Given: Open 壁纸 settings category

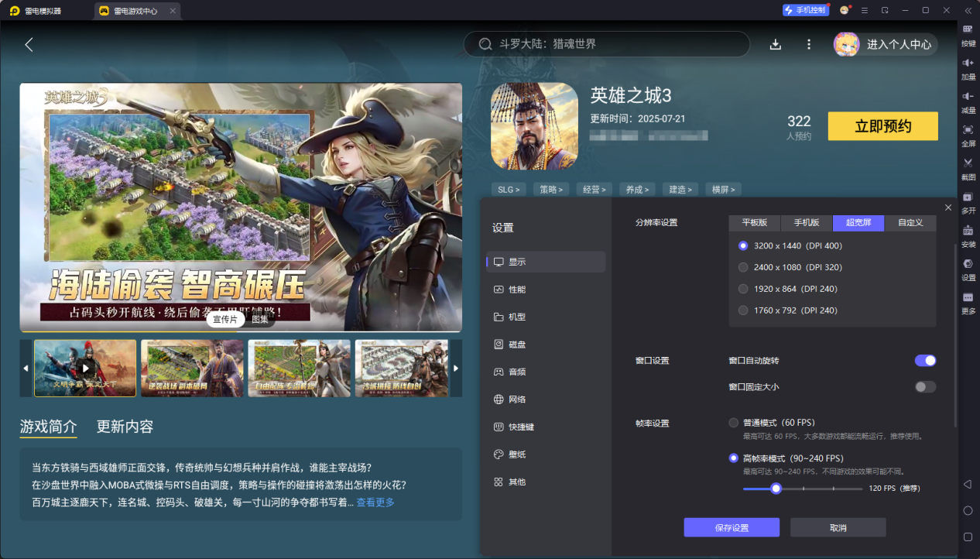Looking at the screenshot, I should (546, 454).
